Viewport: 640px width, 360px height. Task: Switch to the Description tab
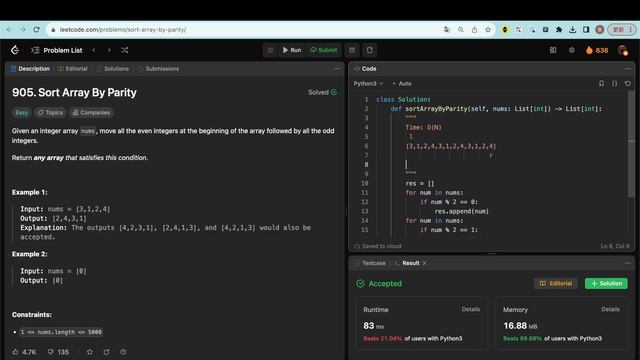pos(30,69)
